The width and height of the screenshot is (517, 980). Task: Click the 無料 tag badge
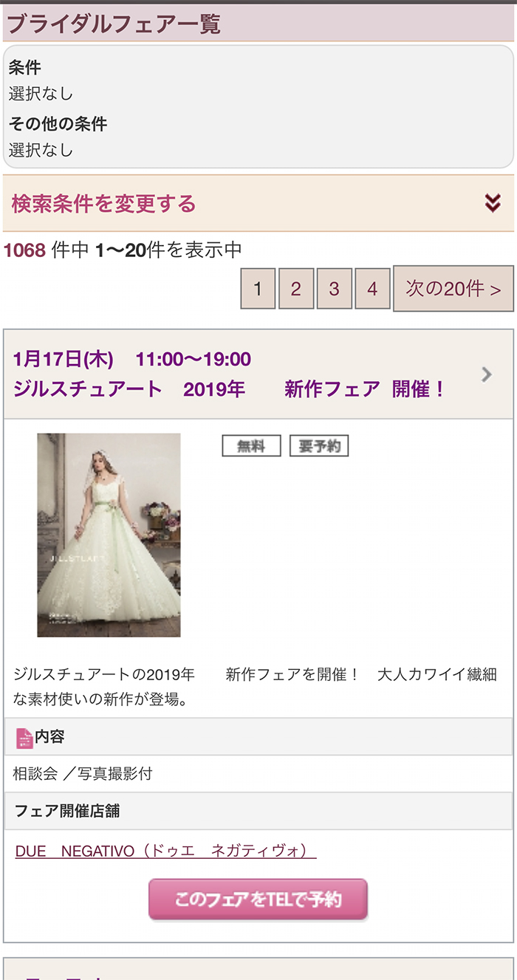(251, 446)
